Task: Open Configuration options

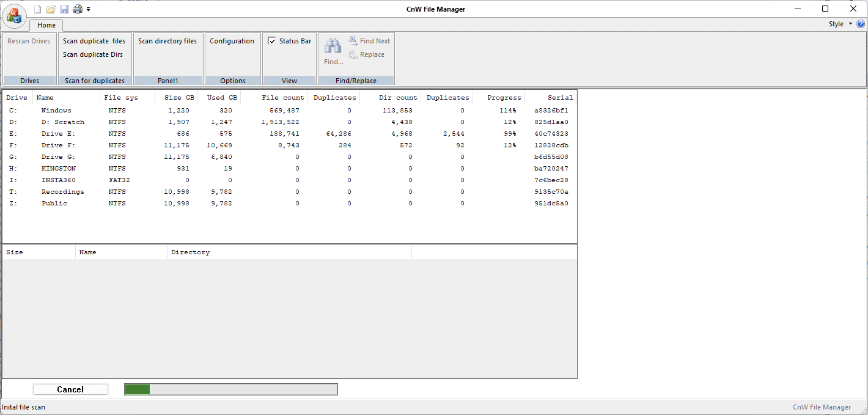Action: (x=232, y=41)
